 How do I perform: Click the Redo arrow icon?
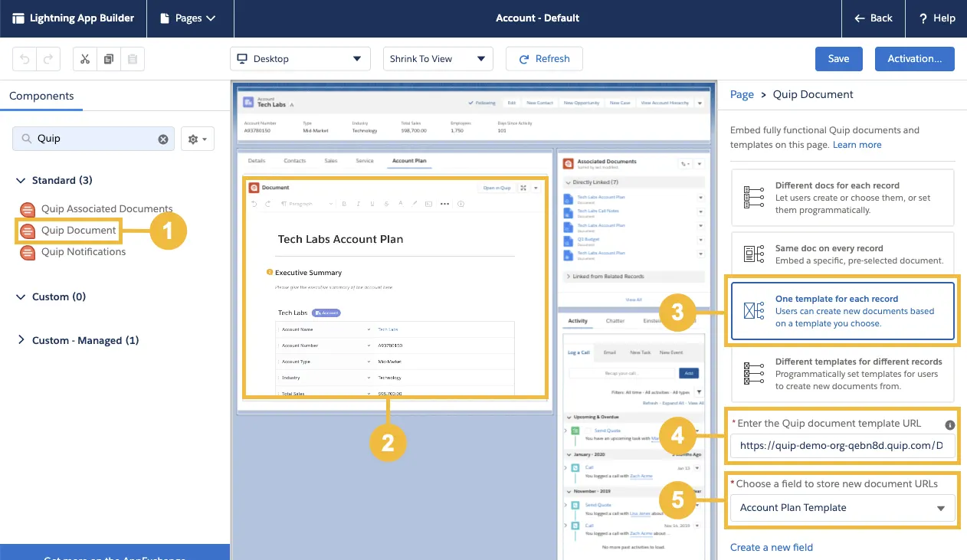48,59
